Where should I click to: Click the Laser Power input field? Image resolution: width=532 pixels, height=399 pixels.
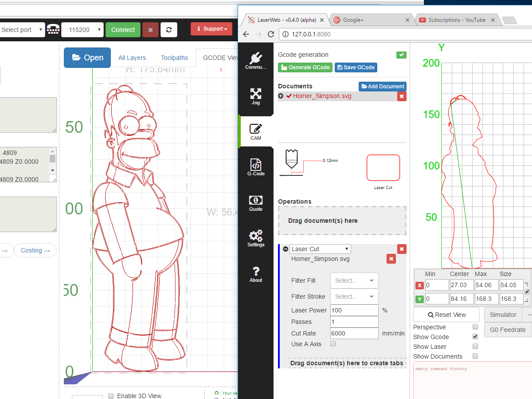point(354,310)
